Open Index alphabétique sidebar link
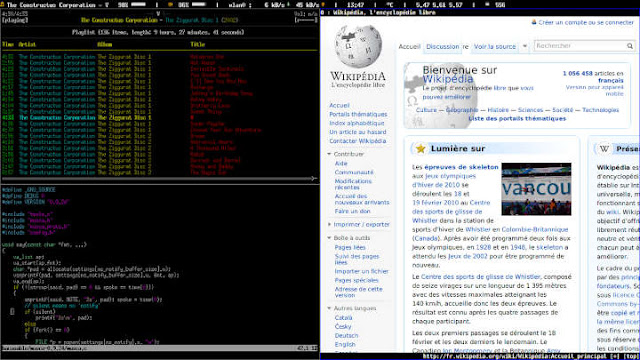Viewport: 640px width, 360px height. 357,123
